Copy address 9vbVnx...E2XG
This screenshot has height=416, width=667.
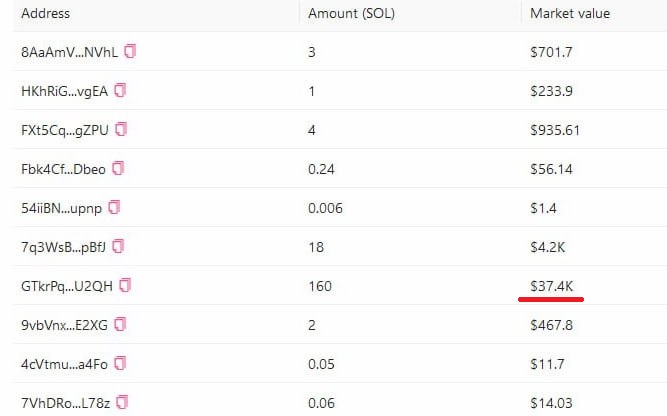pos(120,324)
